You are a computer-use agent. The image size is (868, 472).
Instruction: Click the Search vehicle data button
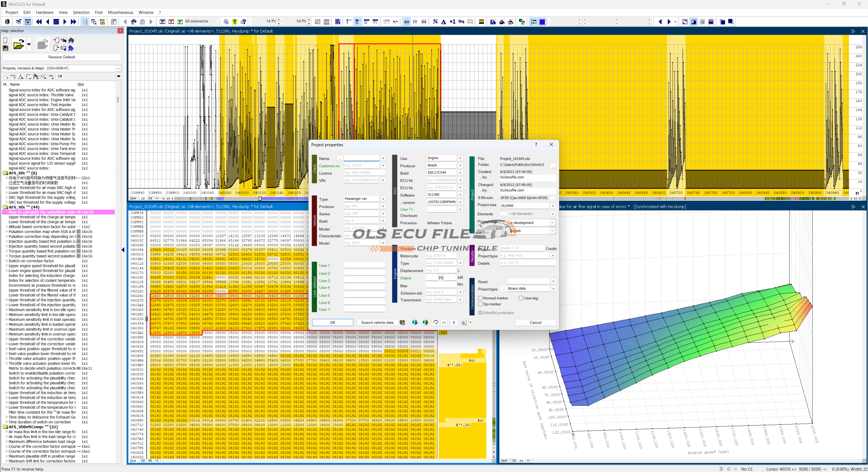[377, 322]
